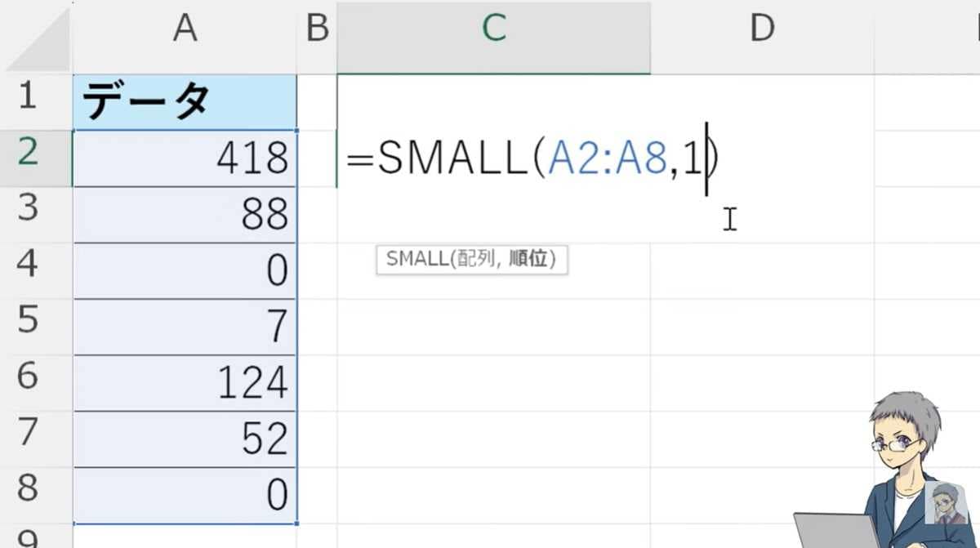Select row header 9
The height and width of the screenshot is (548, 980).
(31, 539)
